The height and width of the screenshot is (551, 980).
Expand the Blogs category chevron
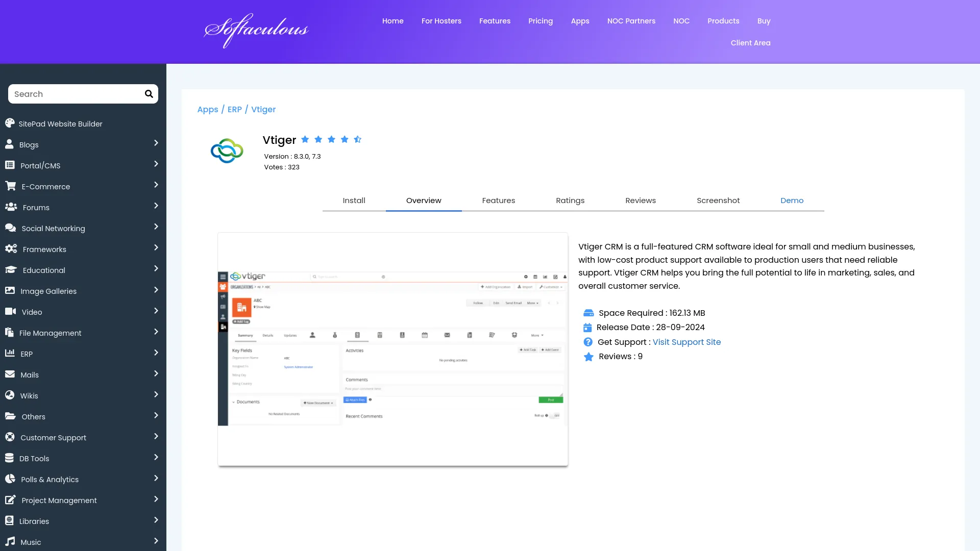coord(156,143)
